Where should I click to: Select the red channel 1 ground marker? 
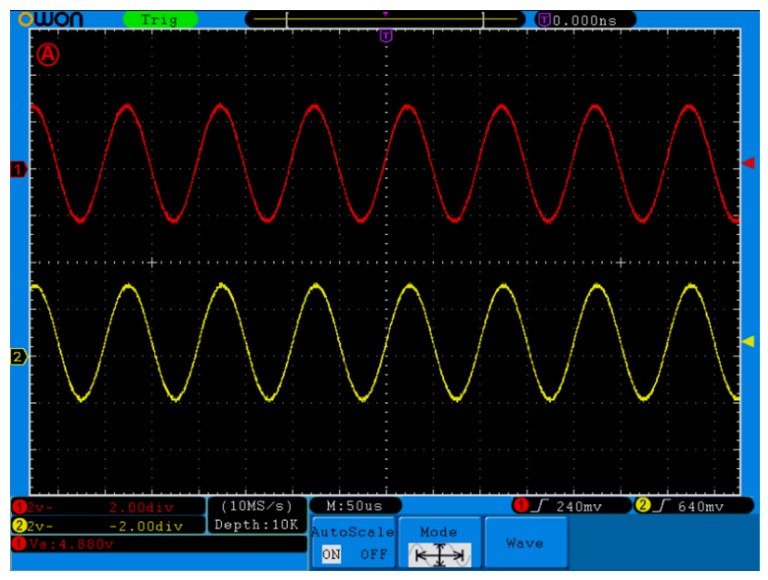tap(19, 170)
